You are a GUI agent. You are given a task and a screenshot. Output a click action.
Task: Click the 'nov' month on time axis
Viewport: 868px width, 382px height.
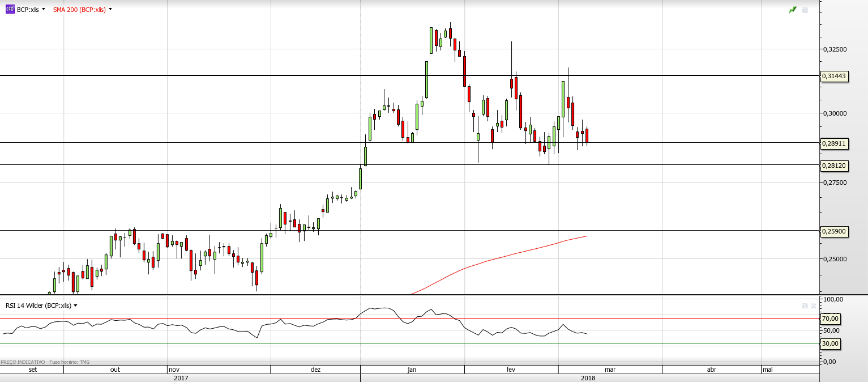click(x=174, y=370)
